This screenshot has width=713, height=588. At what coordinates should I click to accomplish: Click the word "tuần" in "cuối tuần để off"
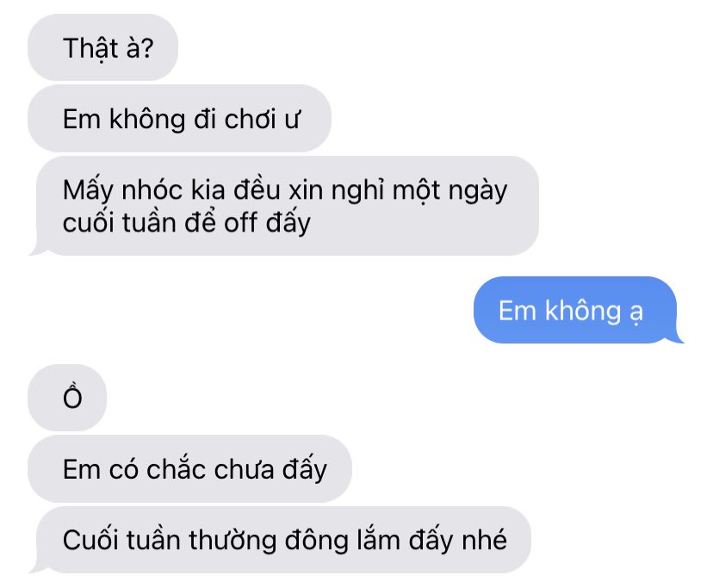point(149,222)
